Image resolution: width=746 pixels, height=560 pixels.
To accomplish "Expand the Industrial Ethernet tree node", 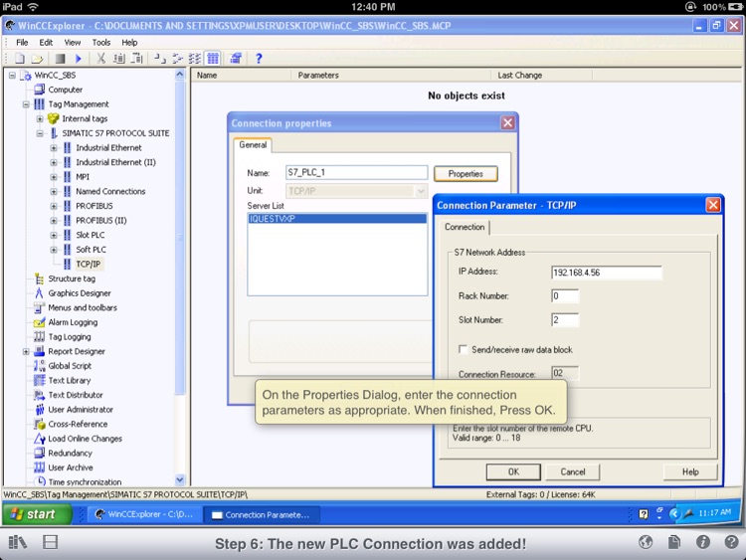I will coord(54,148).
